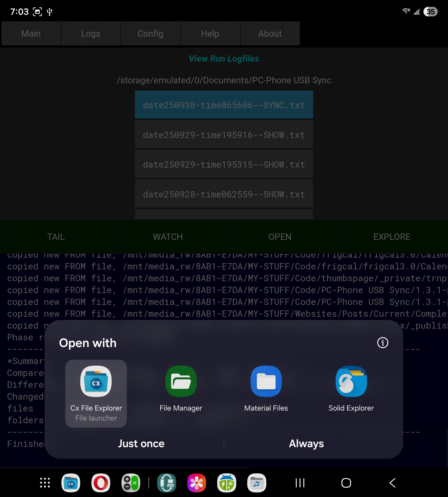
Task: Open the calculator app in taskbar
Action: point(131,483)
